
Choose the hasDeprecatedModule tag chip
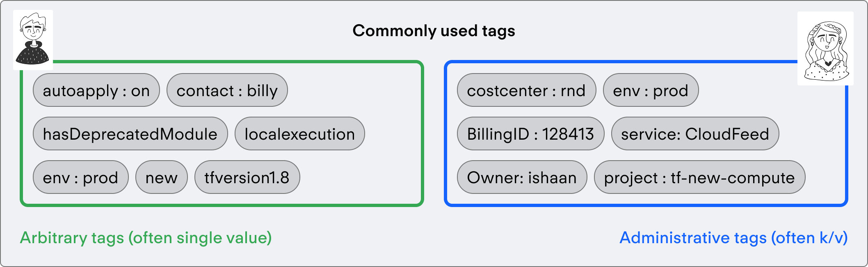pos(130,134)
